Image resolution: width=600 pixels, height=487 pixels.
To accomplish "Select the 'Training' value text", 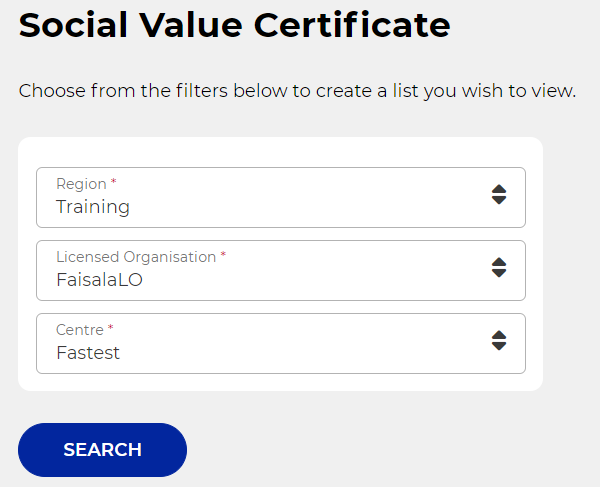I will 93,207.
